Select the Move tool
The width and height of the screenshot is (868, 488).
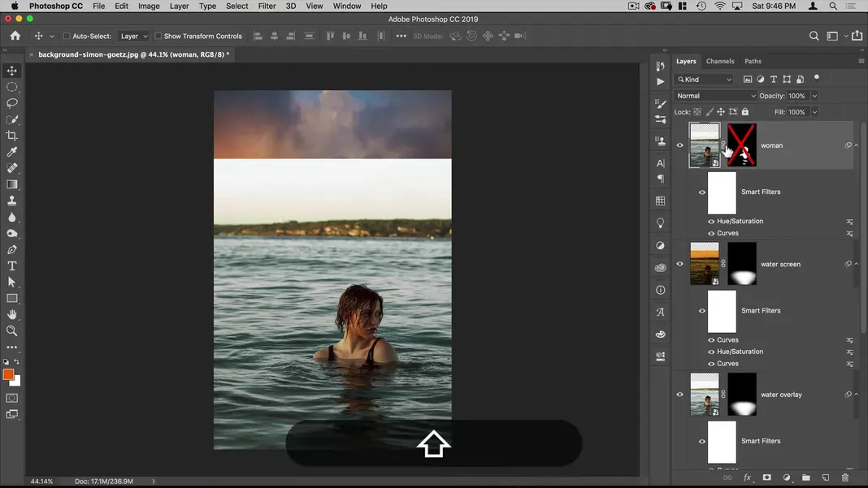11,71
